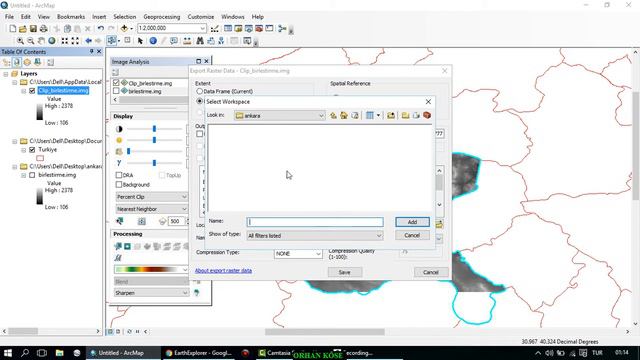Click the contrast slider handle

[x=154, y=129]
